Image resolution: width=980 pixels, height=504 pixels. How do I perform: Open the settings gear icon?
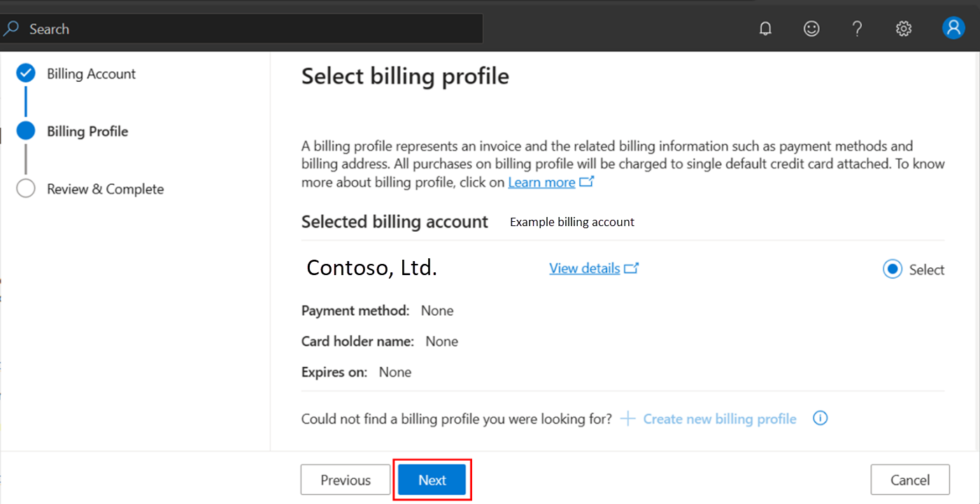(904, 29)
